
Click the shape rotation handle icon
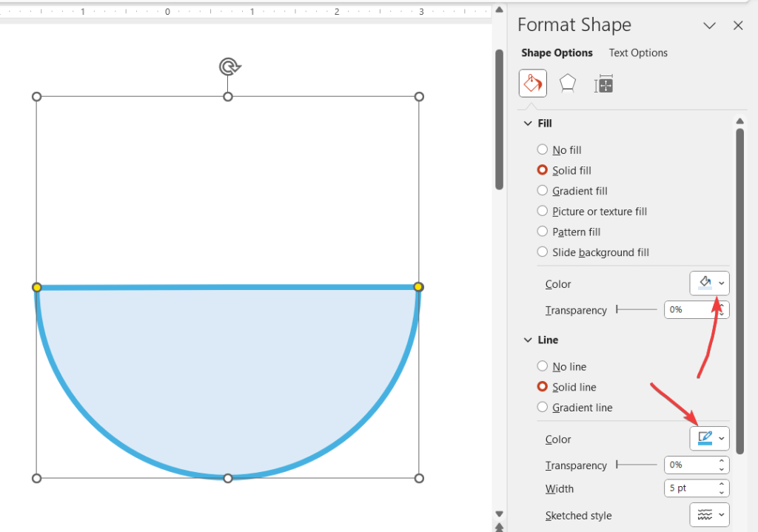point(229,65)
